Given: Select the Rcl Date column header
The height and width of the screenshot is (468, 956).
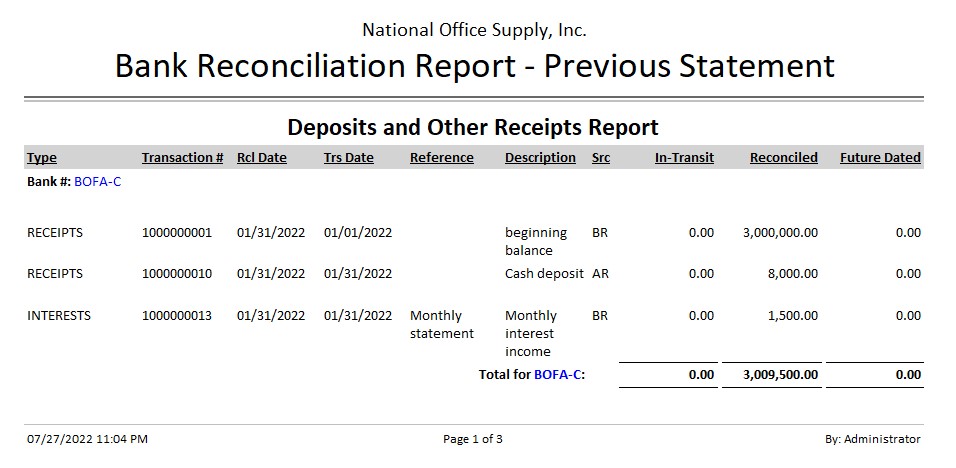Looking at the screenshot, I should point(261,158).
